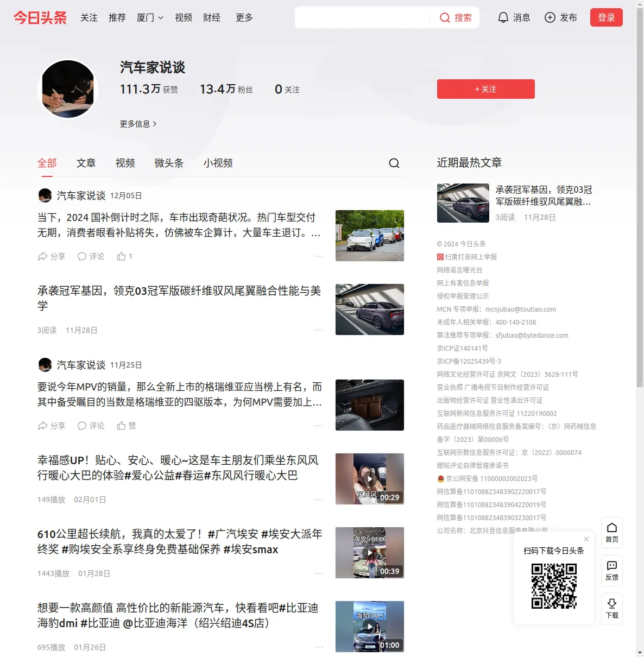
Task: Open more options for 12月05日 post
Action: point(319,256)
